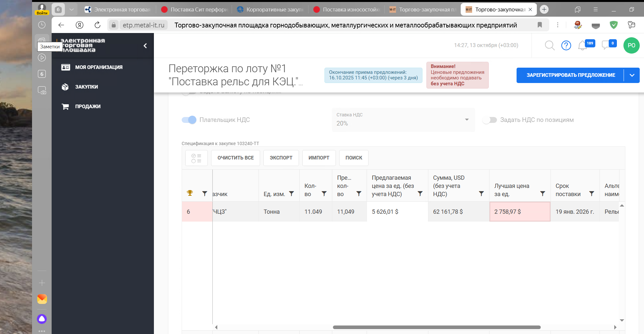This screenshot has width=644, height=334.
Task: Open filter on Предлагаемая цена column
Action: (420, 193)
